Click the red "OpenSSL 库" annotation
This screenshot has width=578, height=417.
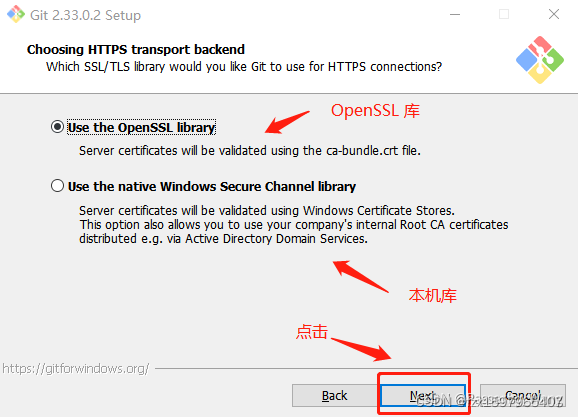pos(375,111)
